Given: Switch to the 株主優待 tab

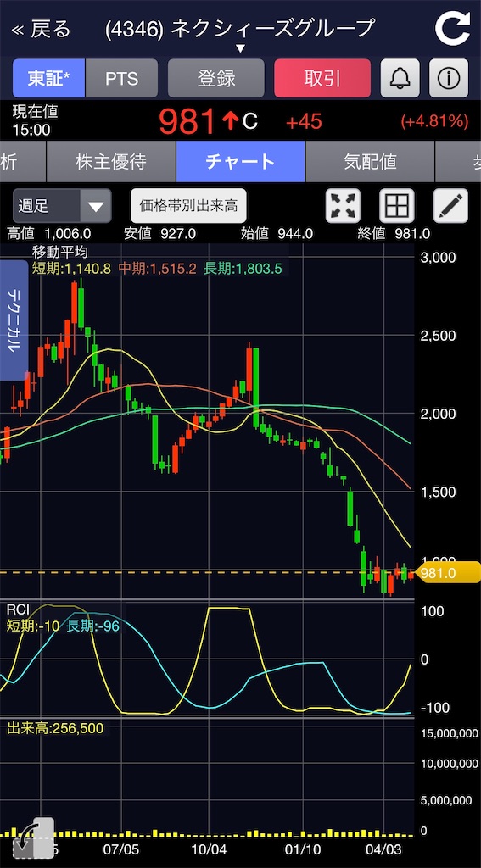Looking at the screenshot, I should [111, 162].
